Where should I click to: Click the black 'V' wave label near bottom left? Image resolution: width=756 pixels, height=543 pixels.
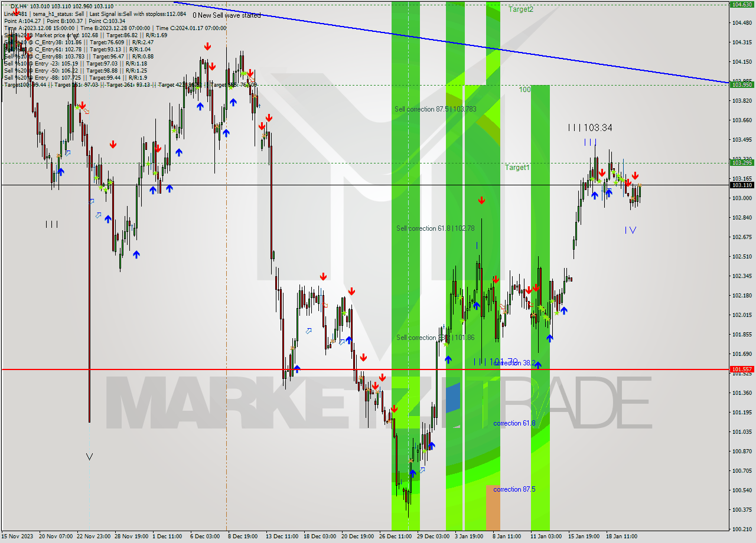[x=89, y=456]
